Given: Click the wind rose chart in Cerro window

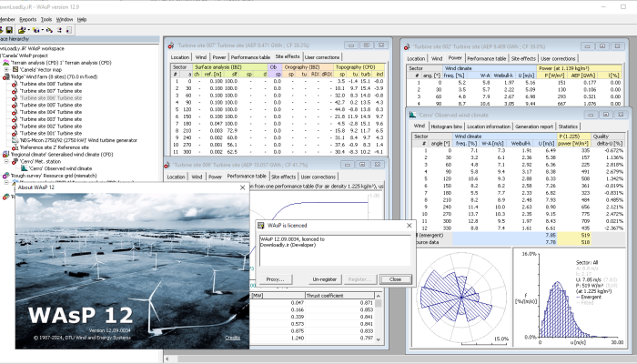Looking at the screenshot, I should pyautogui.click(x=462, y=298).
